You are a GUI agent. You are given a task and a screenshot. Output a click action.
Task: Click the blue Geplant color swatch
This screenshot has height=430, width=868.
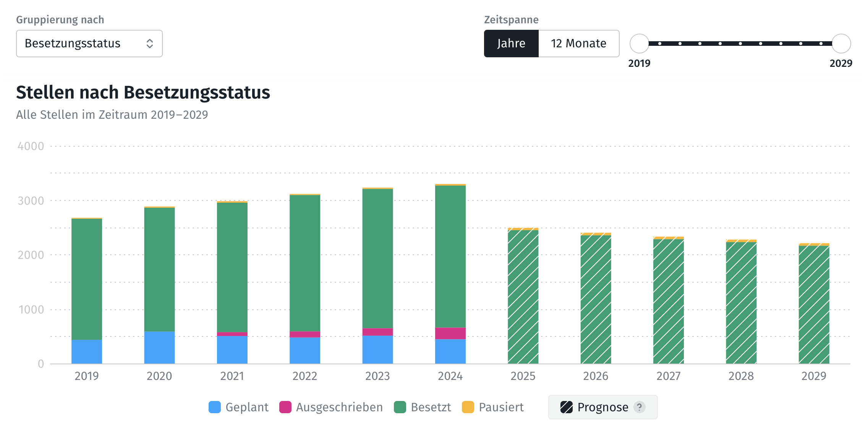(x=215, y=407)
